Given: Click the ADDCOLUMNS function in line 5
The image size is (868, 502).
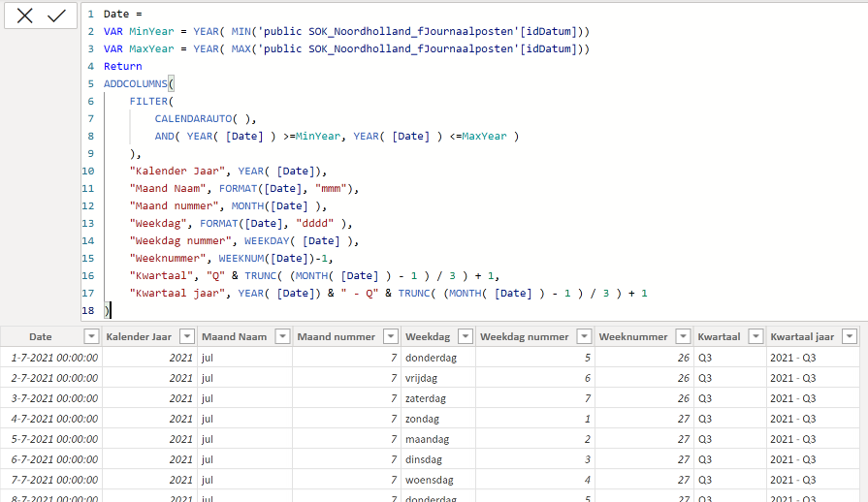Looking at the screenshot, I should (135, 84).
